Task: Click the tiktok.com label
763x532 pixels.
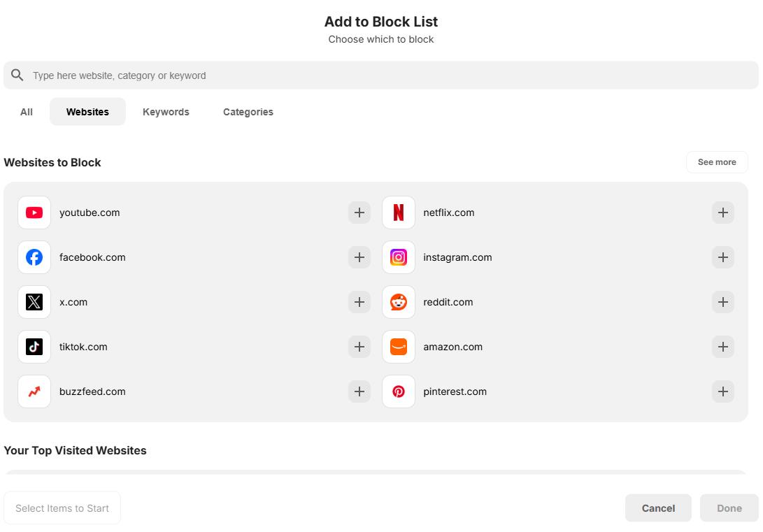Action: (x=83, y=347)
